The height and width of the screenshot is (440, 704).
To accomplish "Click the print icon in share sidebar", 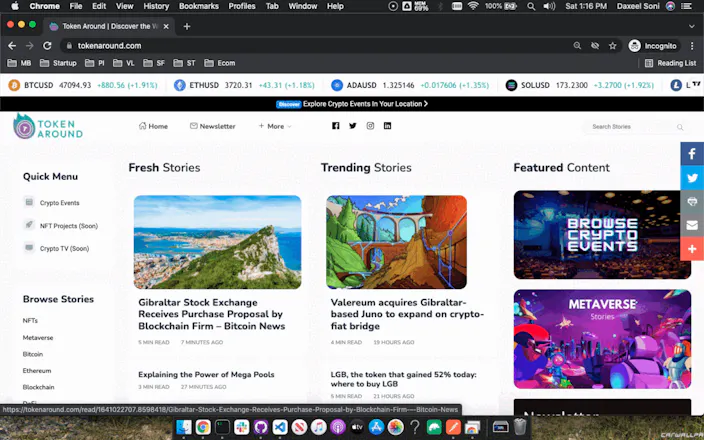I will [x=692, y=201].
